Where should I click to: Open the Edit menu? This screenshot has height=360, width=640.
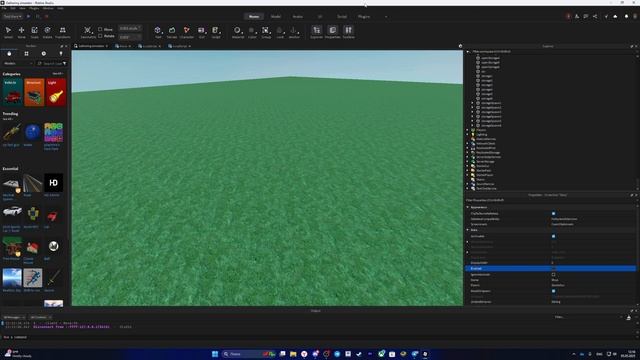(13, 8)
